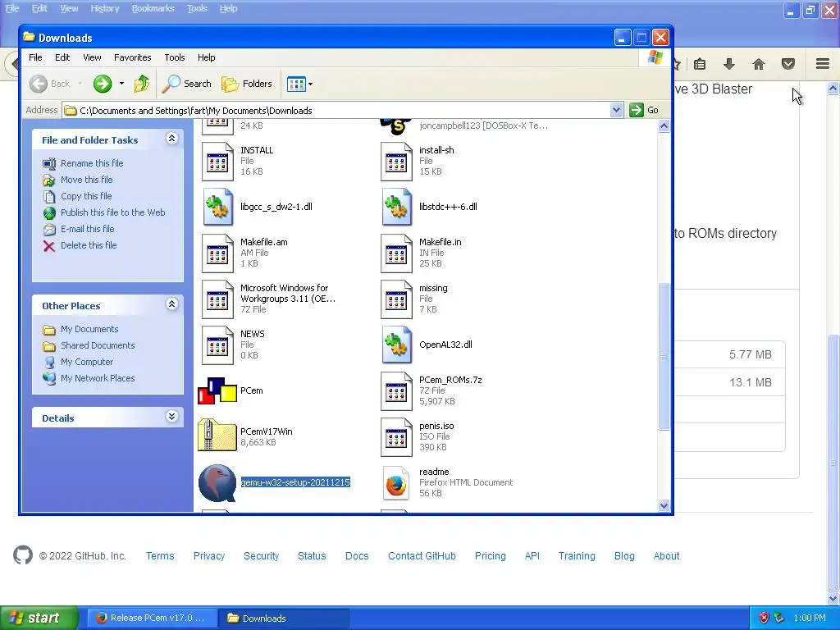This screenshot has width=840, height=630.
Task: Click E-mail this file
Action: pyautogui.click(x=87, y=229)
